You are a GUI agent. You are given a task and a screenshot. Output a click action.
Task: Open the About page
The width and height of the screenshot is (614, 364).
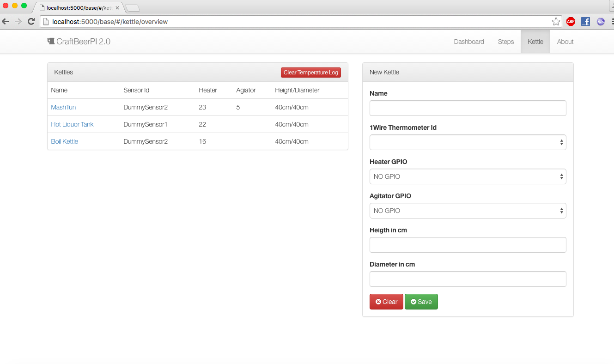[x=565, y=42]
